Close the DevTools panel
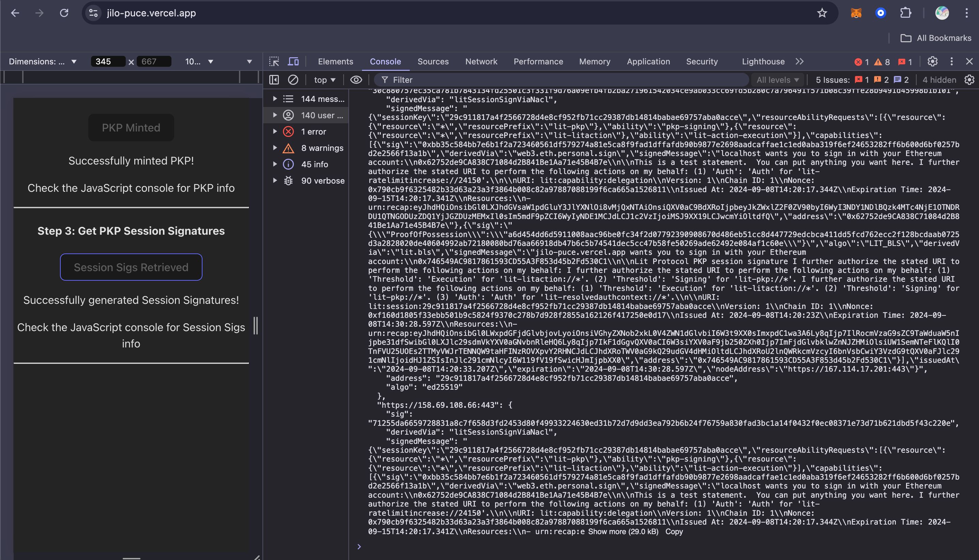The width and height of the screenshot is (979, 560). (969, 62)
